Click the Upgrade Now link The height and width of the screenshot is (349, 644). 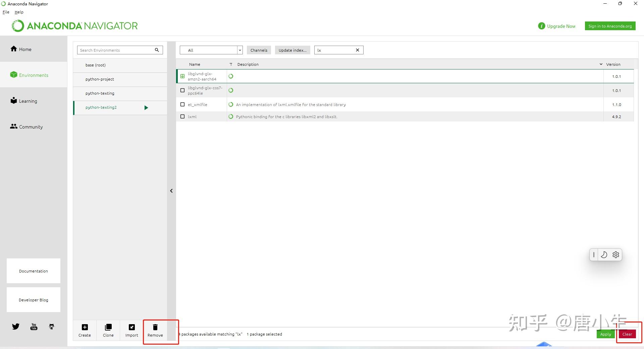point(561,26)
